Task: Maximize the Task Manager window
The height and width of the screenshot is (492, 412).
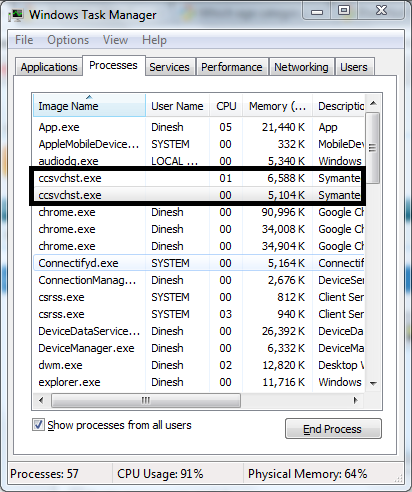Action: pos(344,11)
